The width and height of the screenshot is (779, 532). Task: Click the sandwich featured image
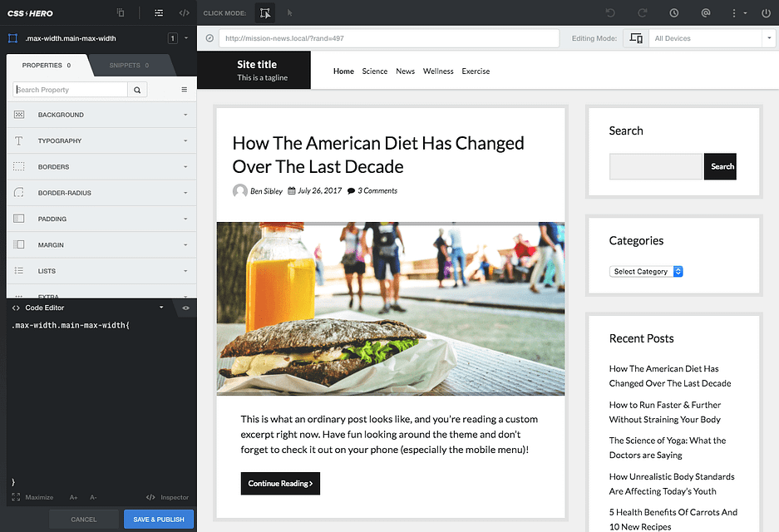(x=391, y=308)
